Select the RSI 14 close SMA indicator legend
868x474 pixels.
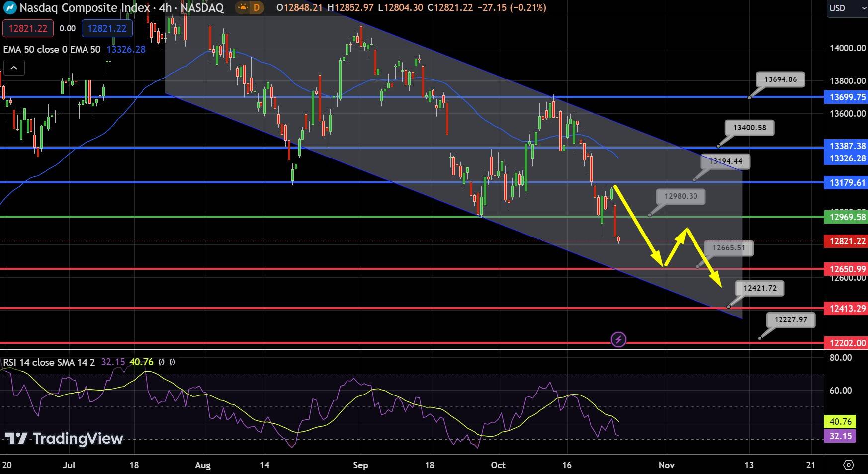[x=49, y=362]
